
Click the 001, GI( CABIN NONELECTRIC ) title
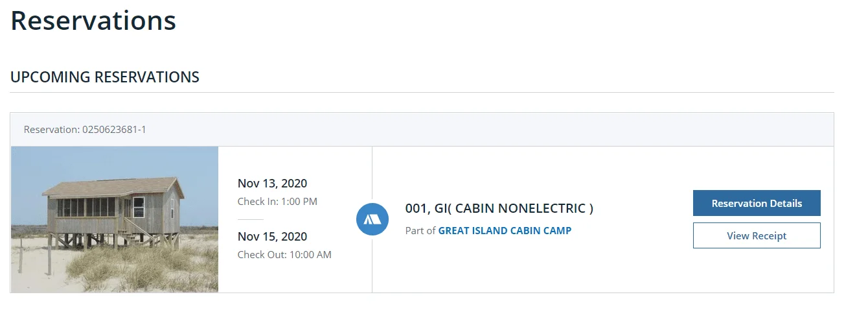click(x=499, y=208)
